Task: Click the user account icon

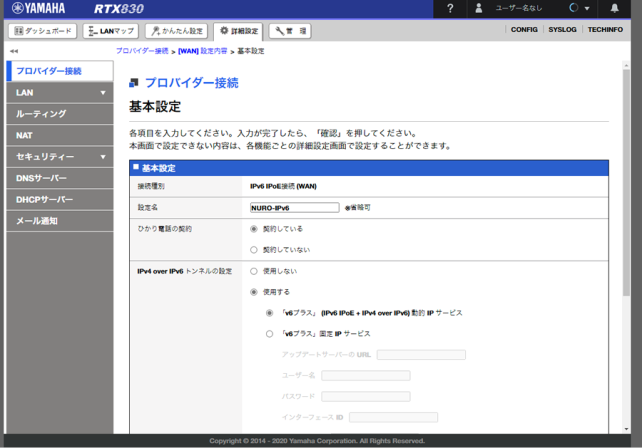Action: [x=479, y=9]
